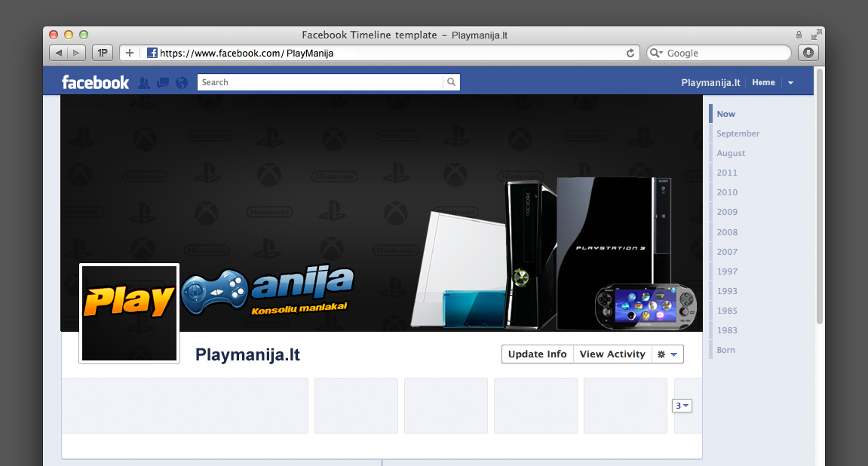
Task: Jump to 1993 on the timeline
Action: tap(727, 291)
